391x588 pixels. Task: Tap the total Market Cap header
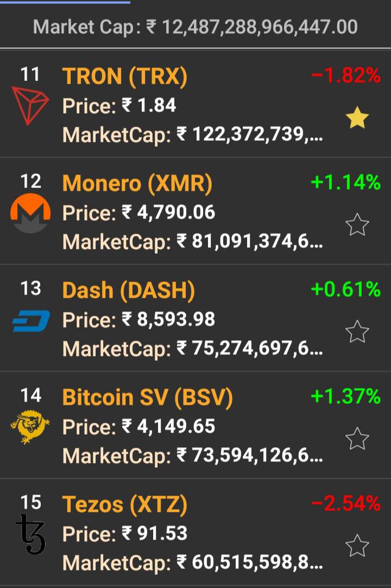point(195,26)
